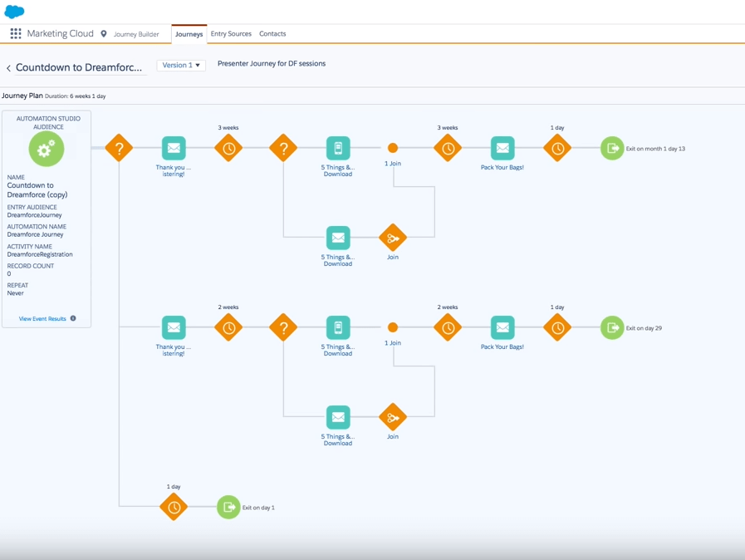Open top branch 5 Things & Download email
Screen dimensions: 745x560
(x=338, y=238)
